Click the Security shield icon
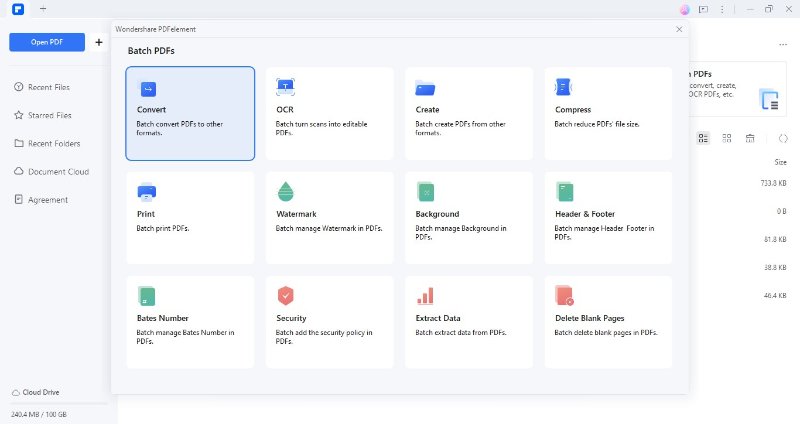The image size is (800, 424). pyautogui.click(x=286, y=296)
